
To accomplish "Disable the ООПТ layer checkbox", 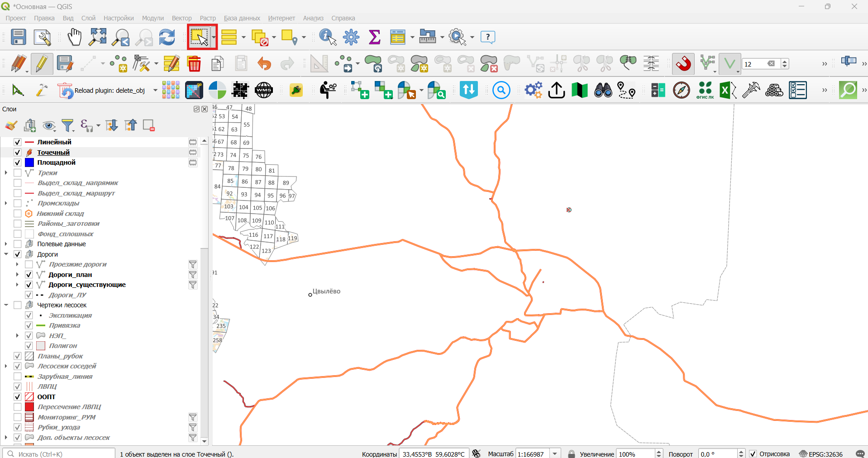I will (x=18, y=397).
